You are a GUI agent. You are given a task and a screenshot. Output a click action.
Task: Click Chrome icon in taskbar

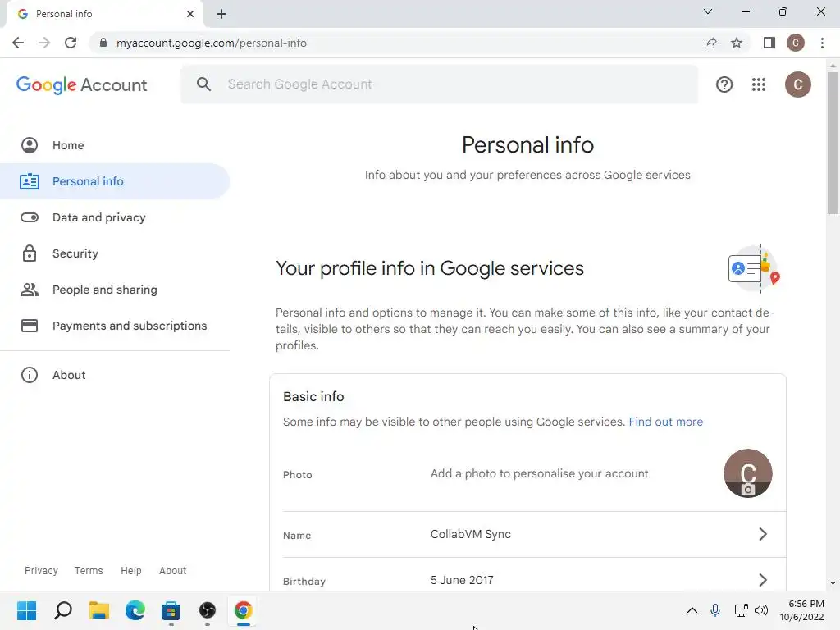click(x=243, y=610)
